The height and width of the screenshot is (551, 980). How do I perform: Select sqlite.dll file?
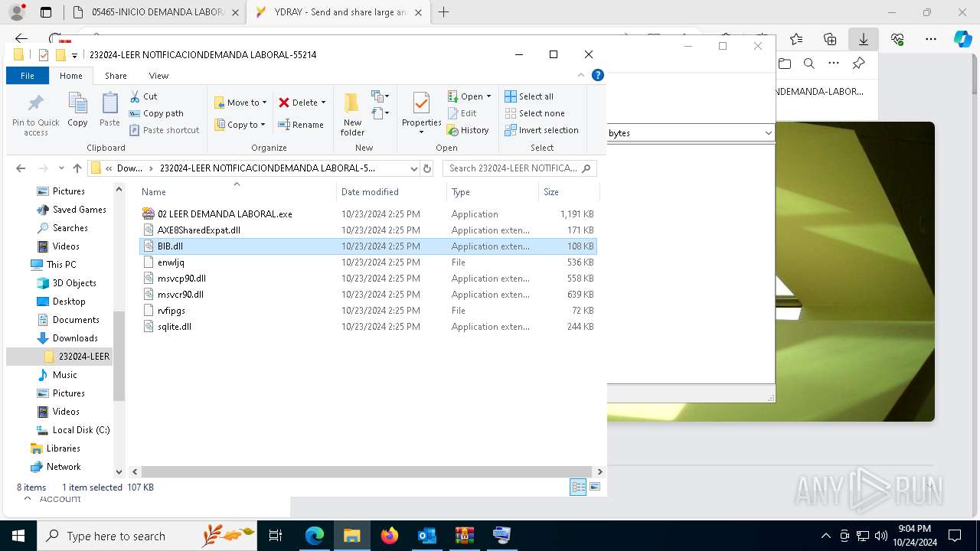[x=175, y=327]
